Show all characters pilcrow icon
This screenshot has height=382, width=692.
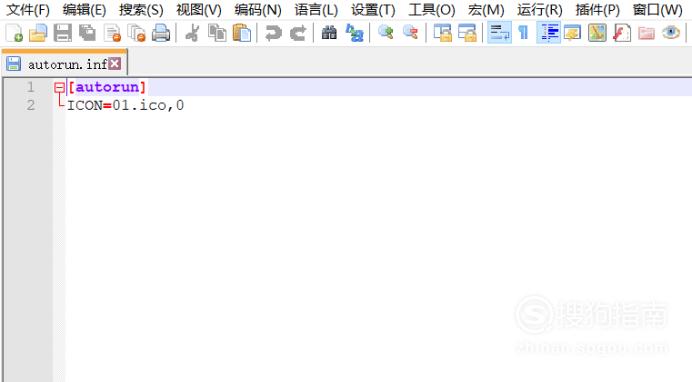pyautogui.click(x=523, y=33)
